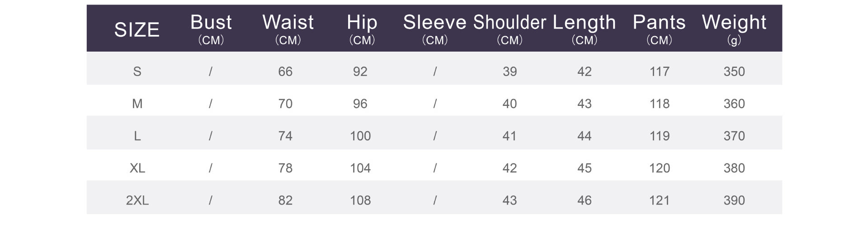This screenshot has height=248, width=868.
Task: Click pants value 120 in row XL
Action: [659, 168]
